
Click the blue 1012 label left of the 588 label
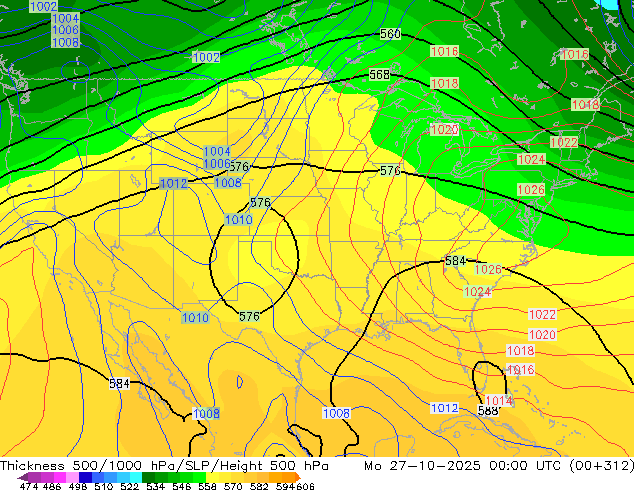pyautogui.click(x=444, y=408)
